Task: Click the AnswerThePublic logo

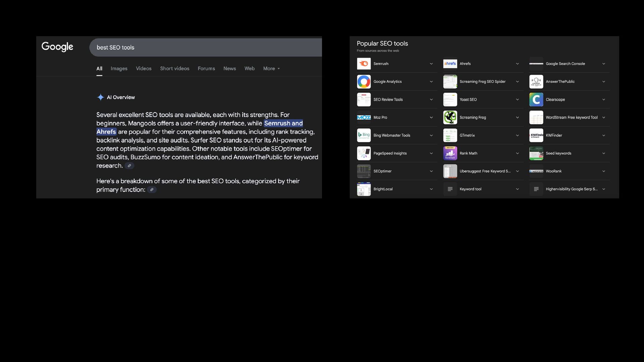Action: coord(536,81)
